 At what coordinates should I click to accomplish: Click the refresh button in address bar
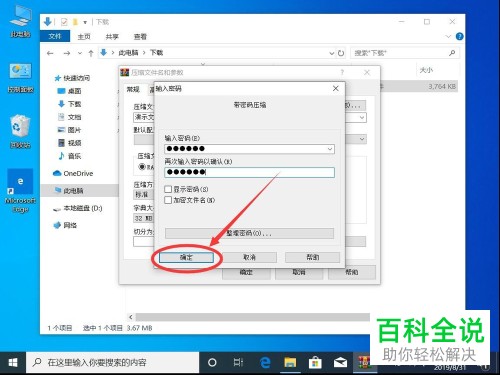(341, 53)
